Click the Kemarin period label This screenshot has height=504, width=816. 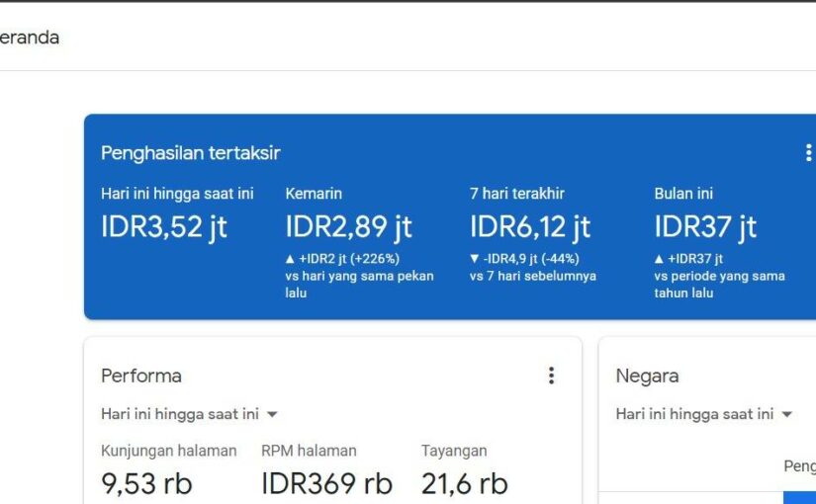314,194
